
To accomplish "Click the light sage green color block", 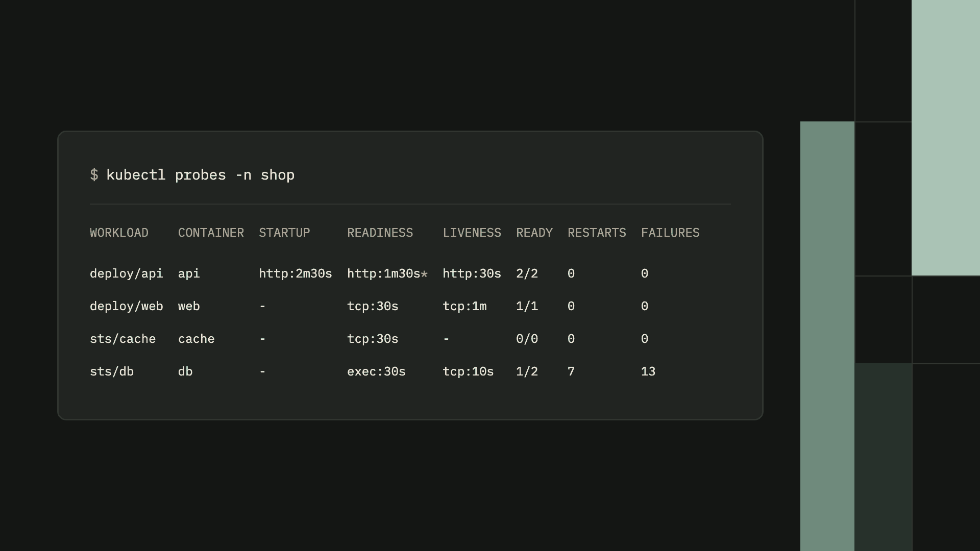I will pyautogui.click(x=946, y=138).
